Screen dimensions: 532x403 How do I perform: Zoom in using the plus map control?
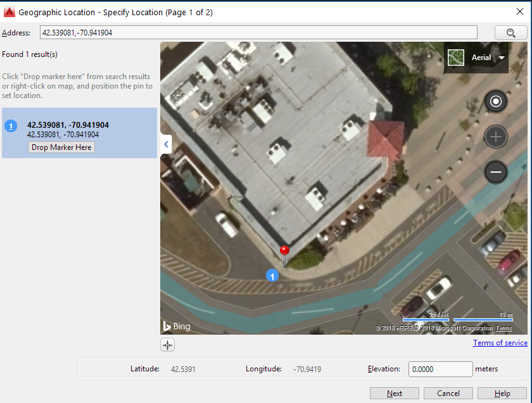click(x=496, y=137)
